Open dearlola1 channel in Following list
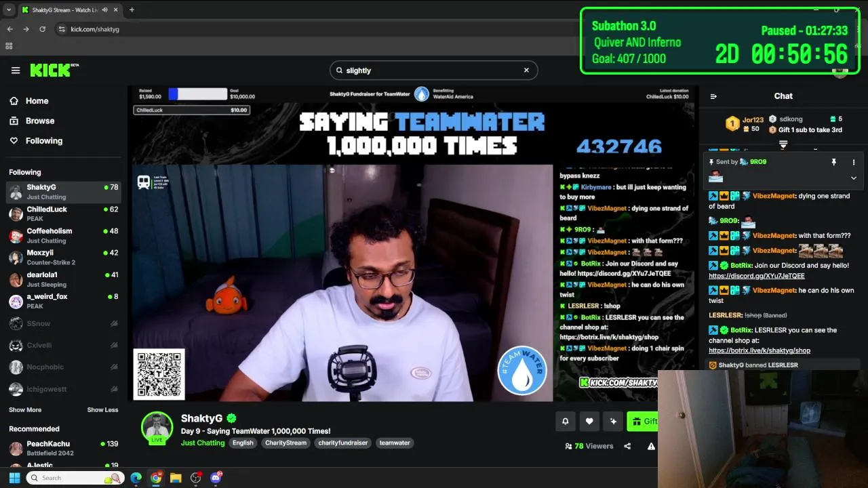 point(64,279)
